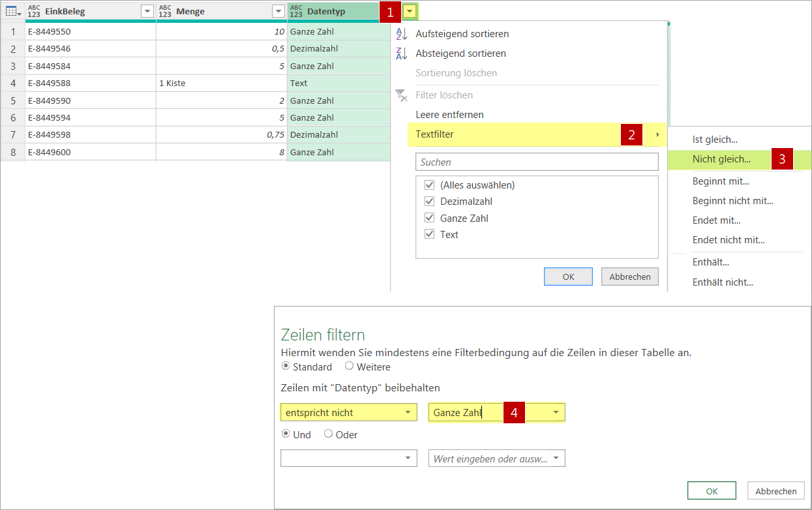Screen dimensions: 812x510
Task: Click Abbrechen in the filter dropdown panel
Action: pyautogui.click(x=629, y=277)
